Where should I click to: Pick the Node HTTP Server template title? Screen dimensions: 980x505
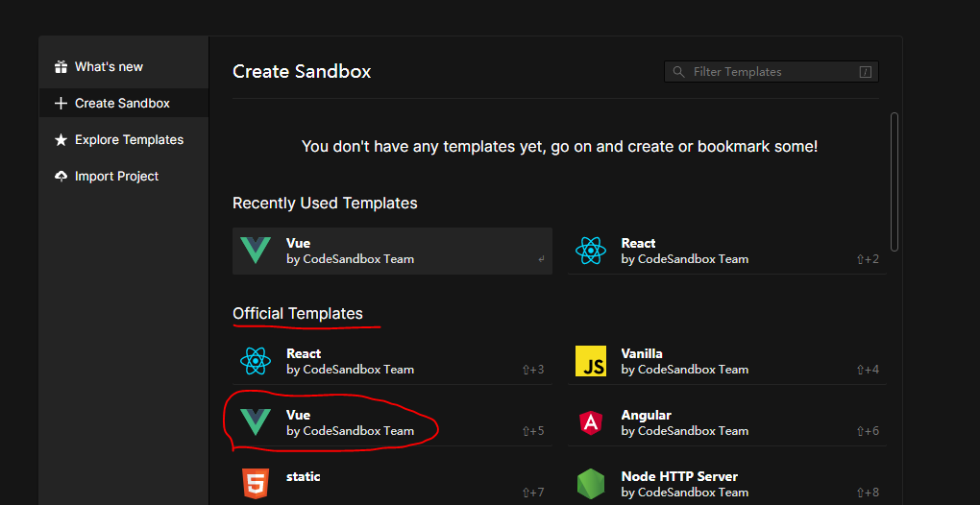coord(679,476)
